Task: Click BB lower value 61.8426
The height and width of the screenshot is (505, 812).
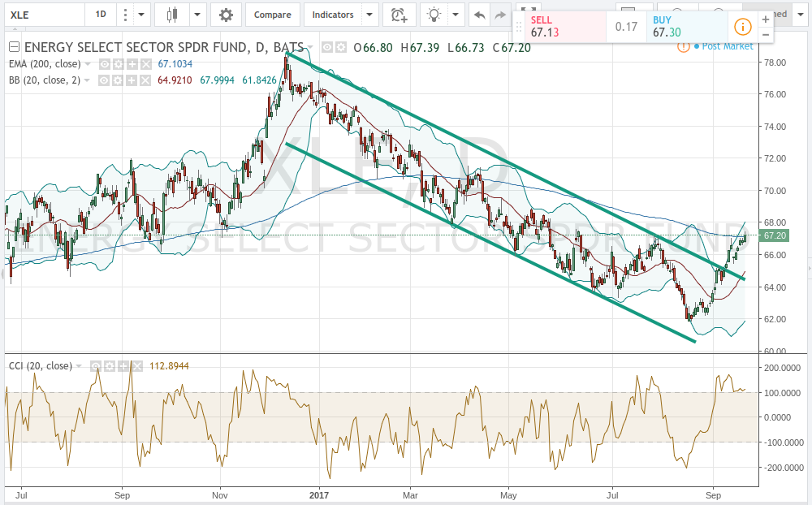Action: click(x=260, y=80)
